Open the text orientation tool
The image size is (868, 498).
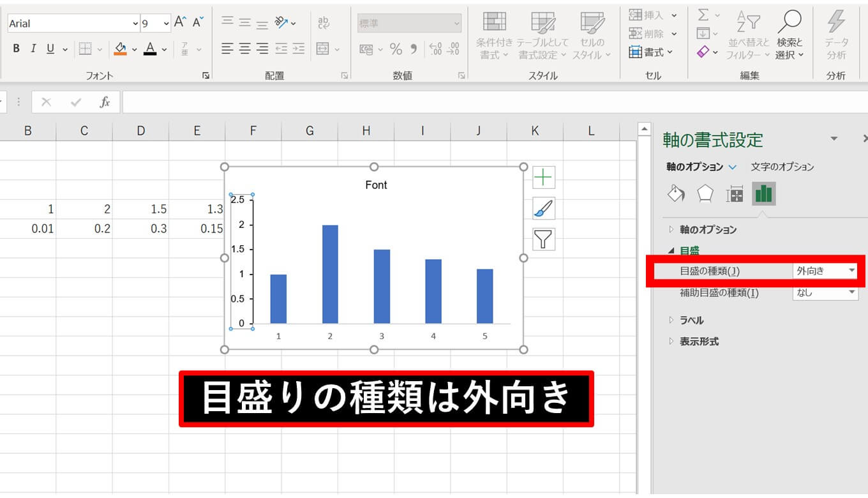click(281, 22)
